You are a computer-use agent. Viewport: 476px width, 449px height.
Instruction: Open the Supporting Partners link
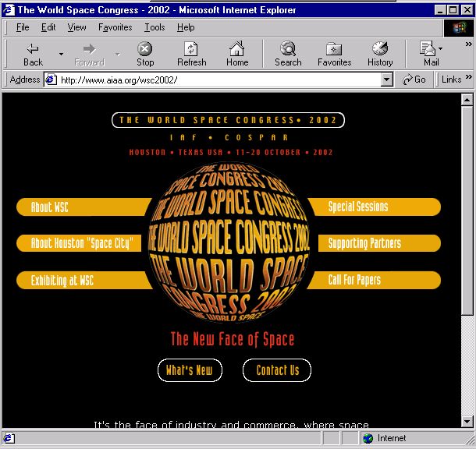379,243
